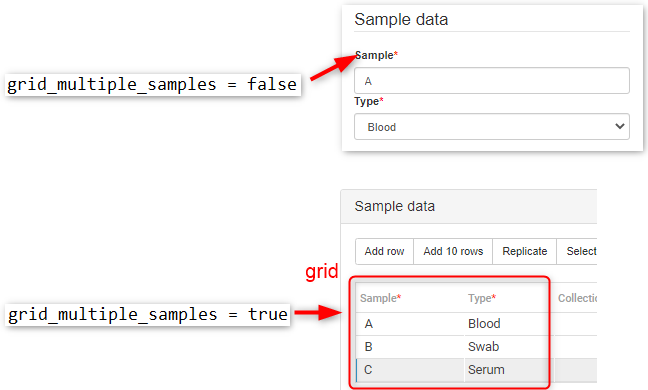This screenshot has height=390, width=648.
Task: Select grid cell with sample A
Action: (410, 323)
